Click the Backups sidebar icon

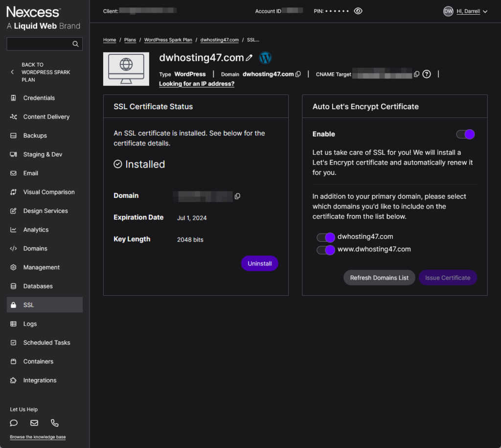coord(13,136)
